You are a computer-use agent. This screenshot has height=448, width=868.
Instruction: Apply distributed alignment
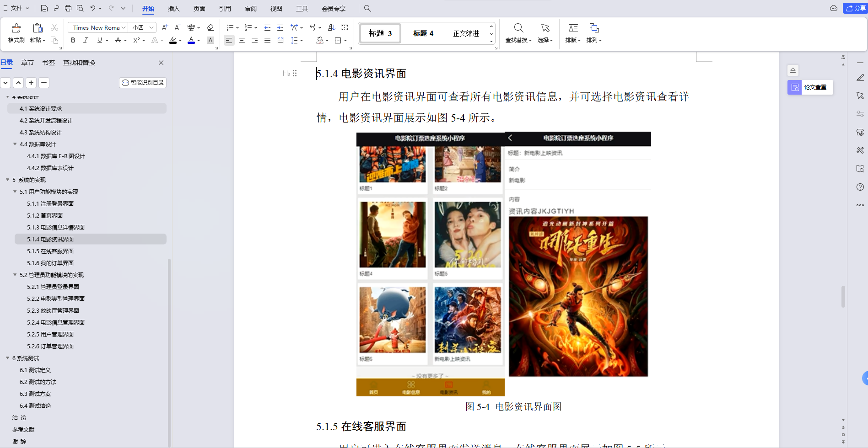coord(280,40)
